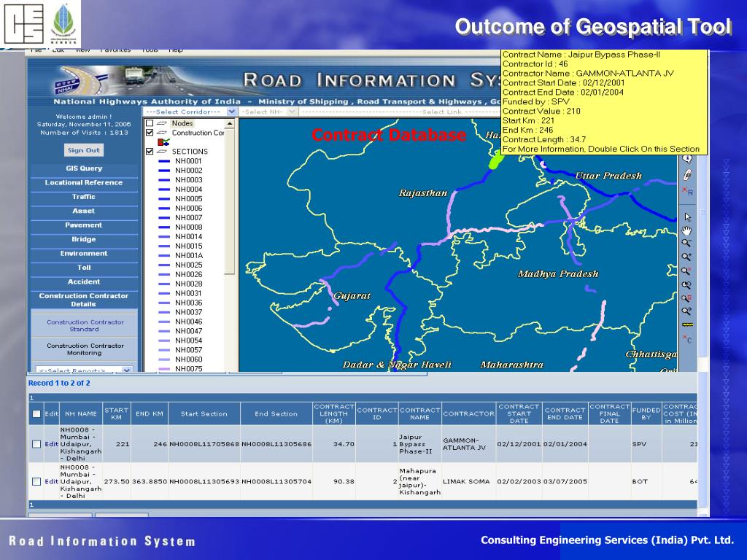This screenshot has width=747, height=560.
Task: Click the NH0001 legend color line
Action: coord(164,161)
